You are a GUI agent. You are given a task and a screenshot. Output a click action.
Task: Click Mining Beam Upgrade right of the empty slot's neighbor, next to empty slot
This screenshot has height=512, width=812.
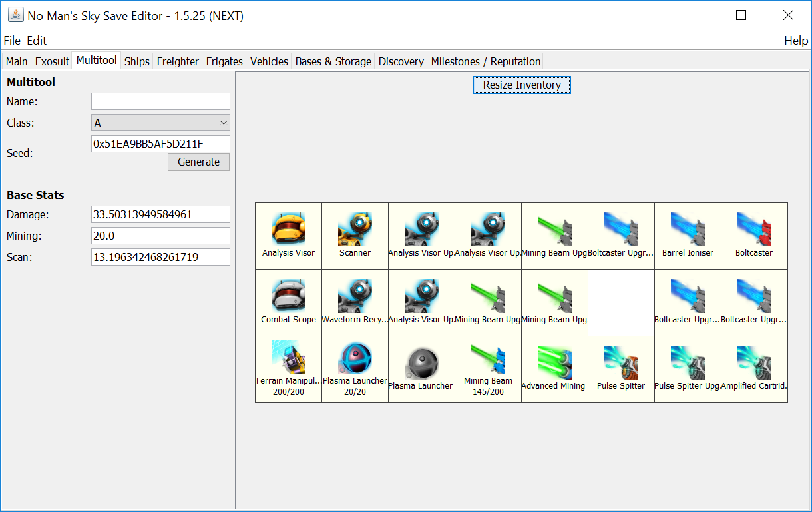554,303
